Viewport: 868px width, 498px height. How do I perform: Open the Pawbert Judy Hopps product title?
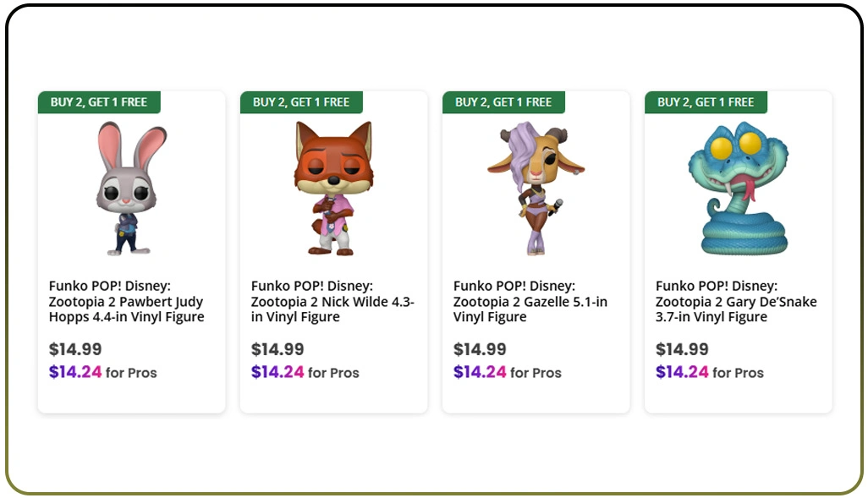[x=127, y=302]
